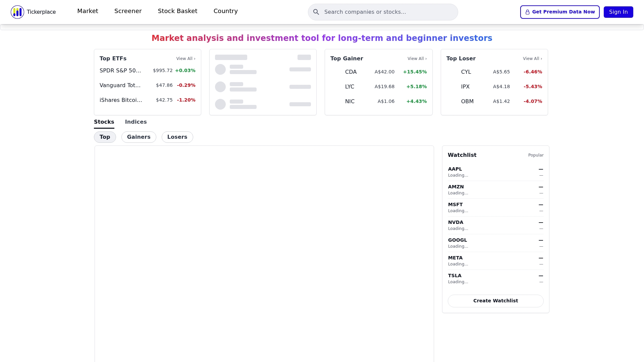Click View All in the Top ETFs card

(185, 59)
